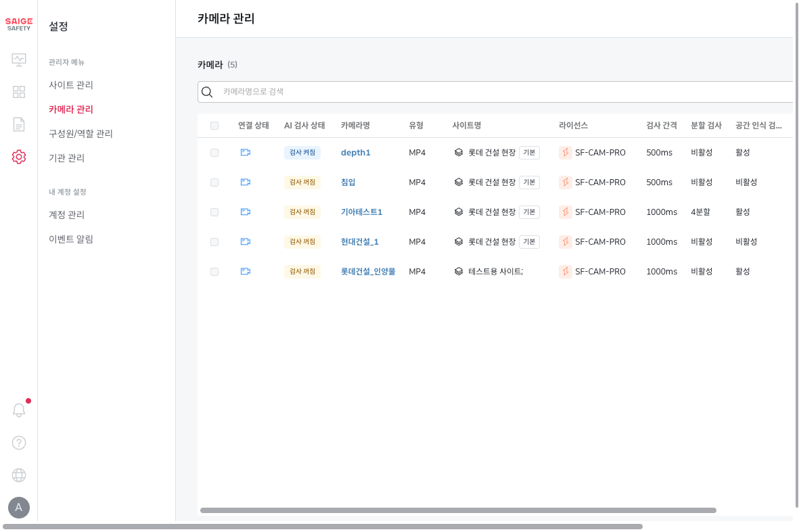This screenshot has width=801, height=532.
Task: Click connection status camera icon for 롯데건설_인양물
Action: 245,271
